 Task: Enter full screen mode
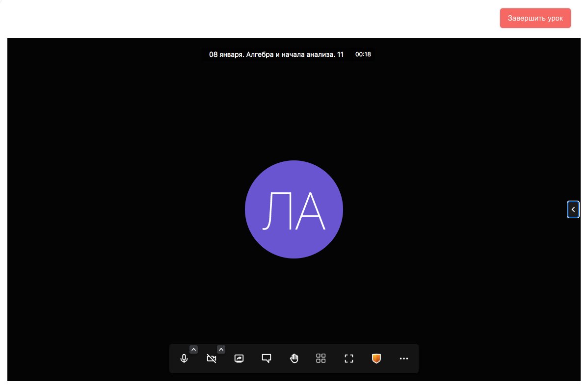point(349,359)
